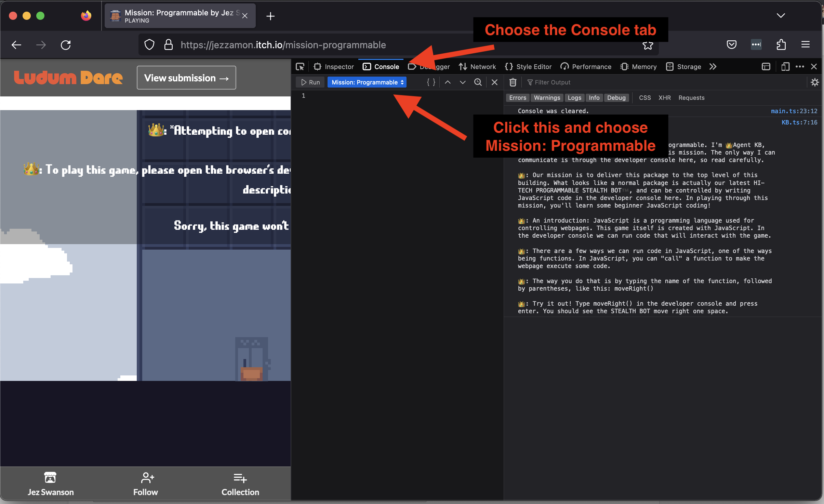Click the site security padlock icon
Screen dimensions: 824x504
pyautogui.click(x=169, y=45)
